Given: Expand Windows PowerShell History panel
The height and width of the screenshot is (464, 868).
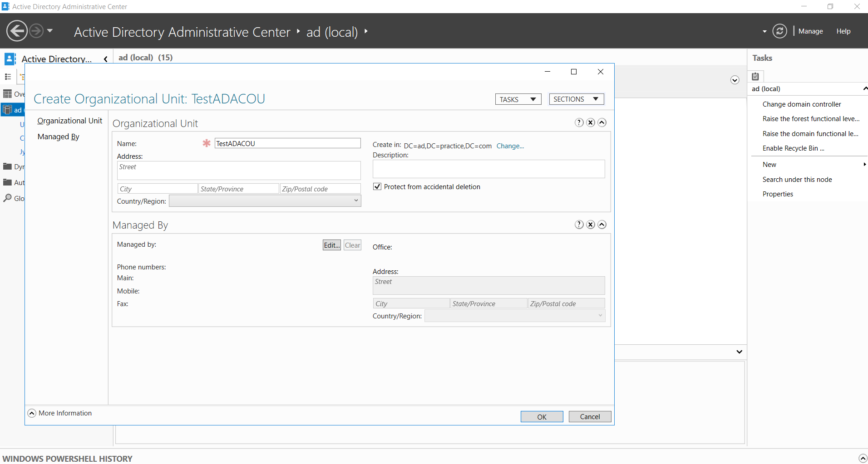Looking at the screenshot, I should [863, 459].
